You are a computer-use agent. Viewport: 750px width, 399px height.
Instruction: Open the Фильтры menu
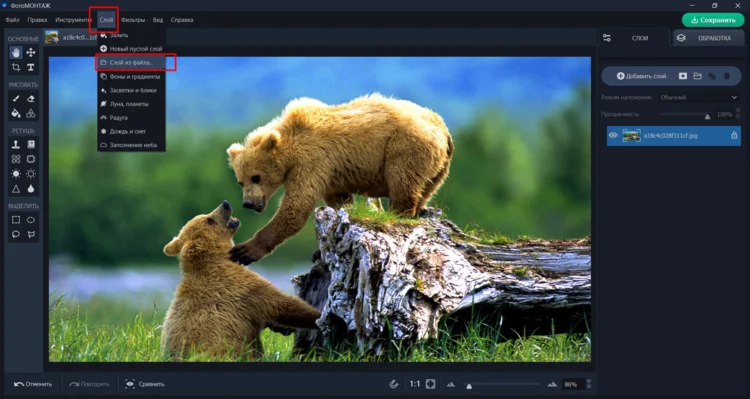133,20
